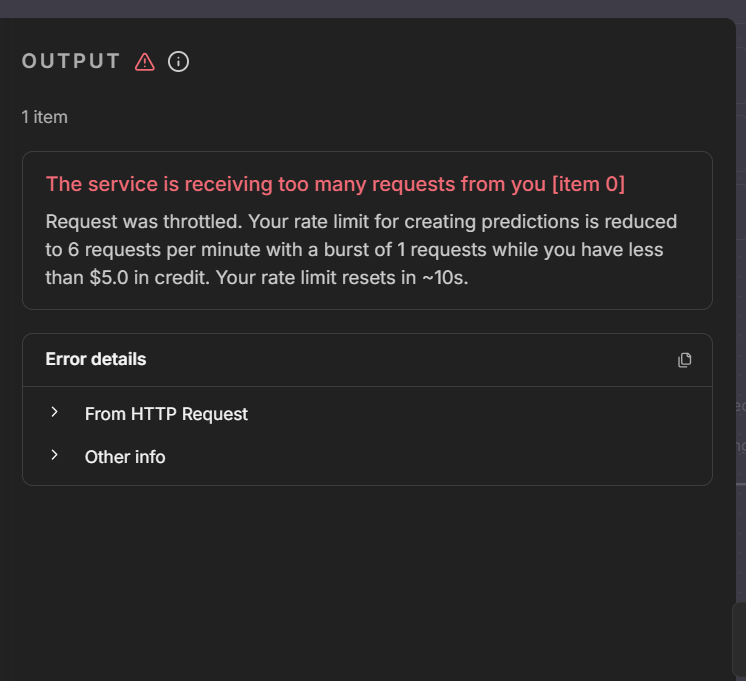Viewport: 746px width, 681px height.
Task: Click the 1 item count label
Action: (45, 117)
